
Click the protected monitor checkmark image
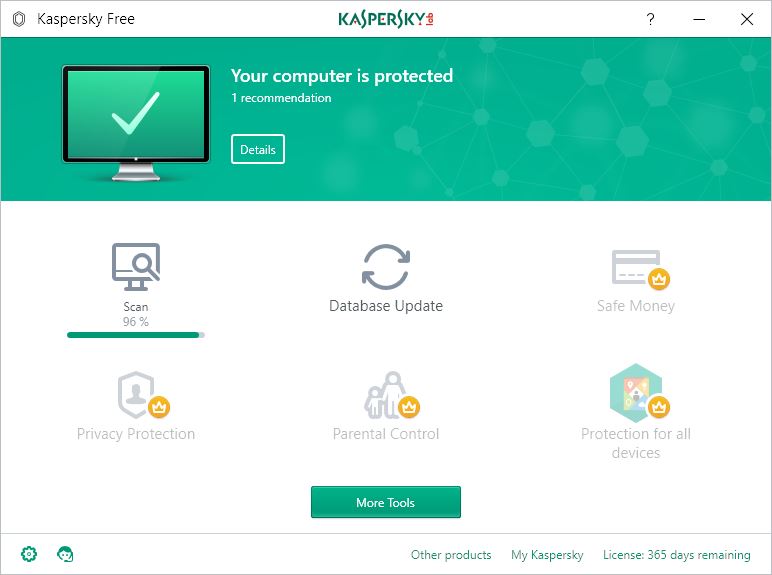point(136,123)
